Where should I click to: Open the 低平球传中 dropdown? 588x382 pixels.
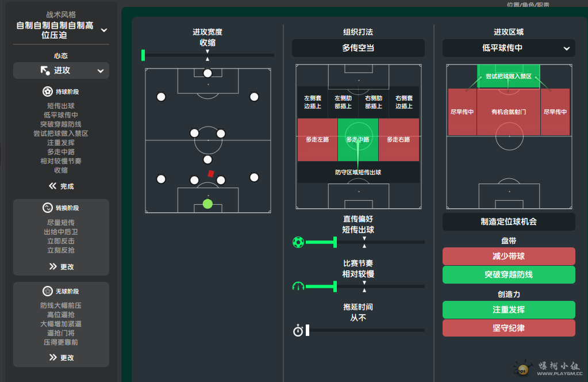pos(509,48)
